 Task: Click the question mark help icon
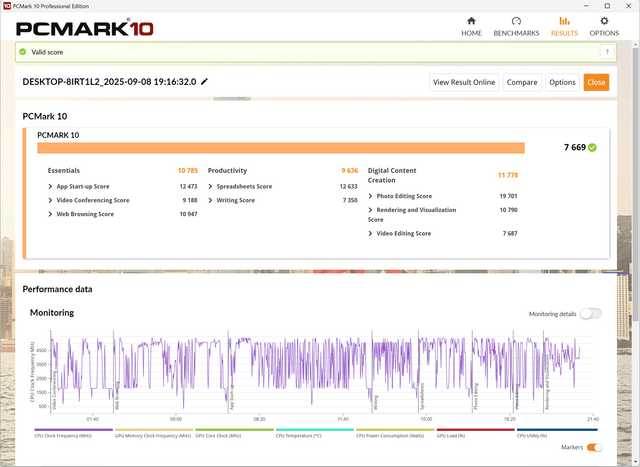607,52
